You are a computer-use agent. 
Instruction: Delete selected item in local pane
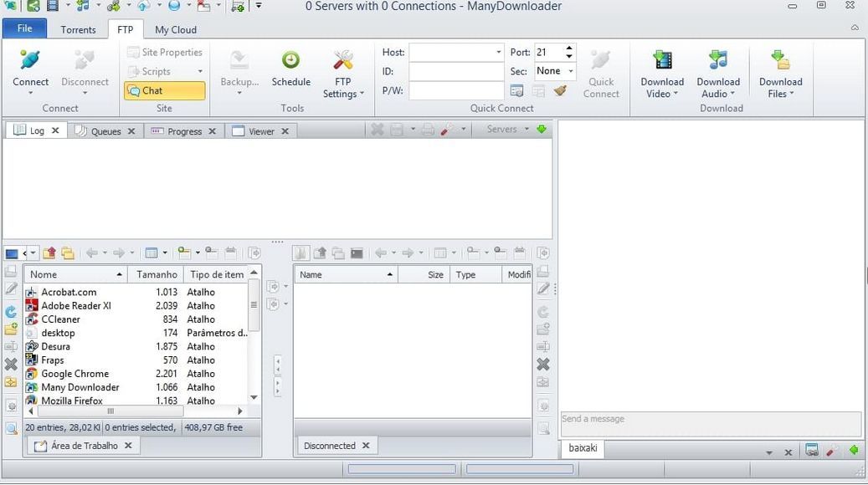point(11,364)
